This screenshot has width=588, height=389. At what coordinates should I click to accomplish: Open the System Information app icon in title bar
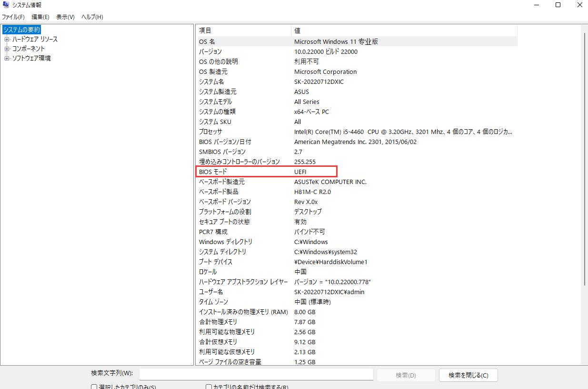6,5
